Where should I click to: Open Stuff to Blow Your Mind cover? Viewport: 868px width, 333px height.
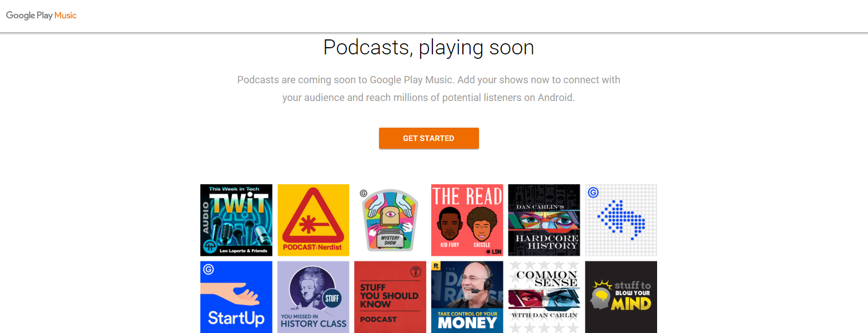(x=621, y=297)
